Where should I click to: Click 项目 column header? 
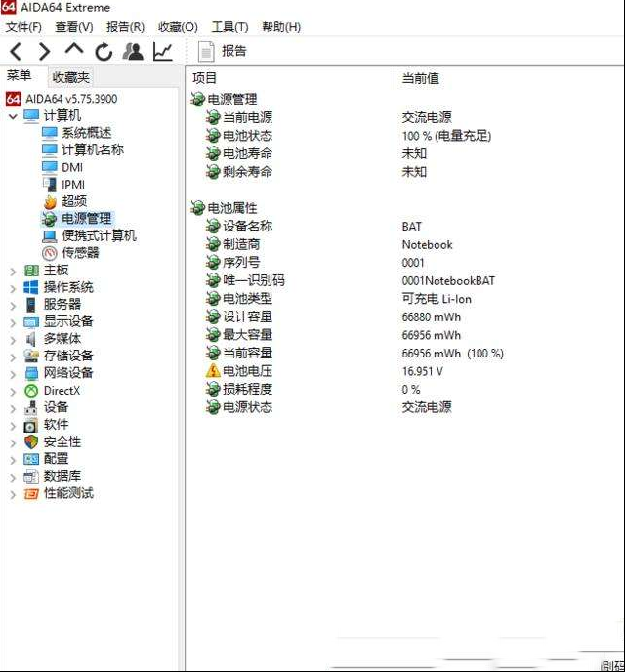205,78
